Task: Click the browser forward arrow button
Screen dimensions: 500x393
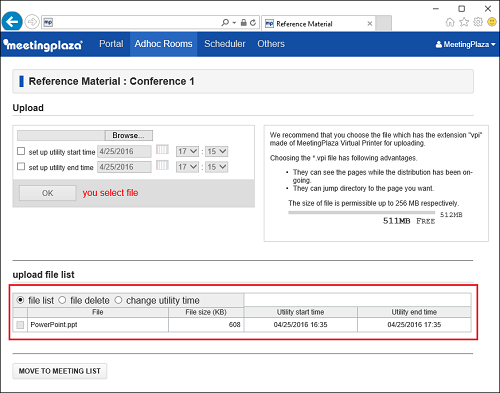Action: 32,22
